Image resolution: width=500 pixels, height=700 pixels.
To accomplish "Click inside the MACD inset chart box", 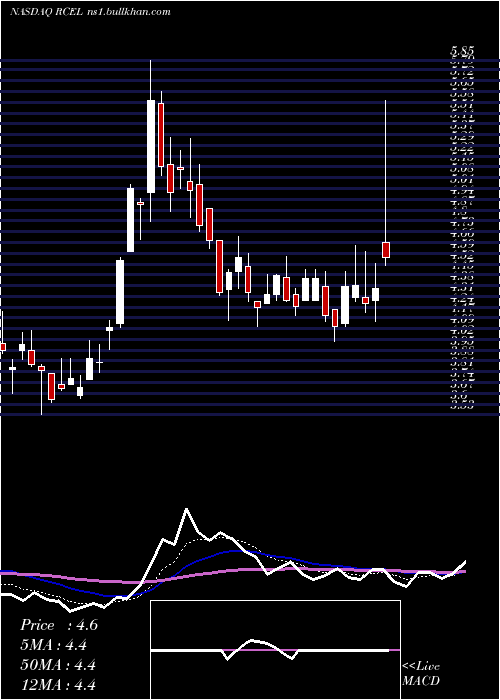I will tap(275, 650).
